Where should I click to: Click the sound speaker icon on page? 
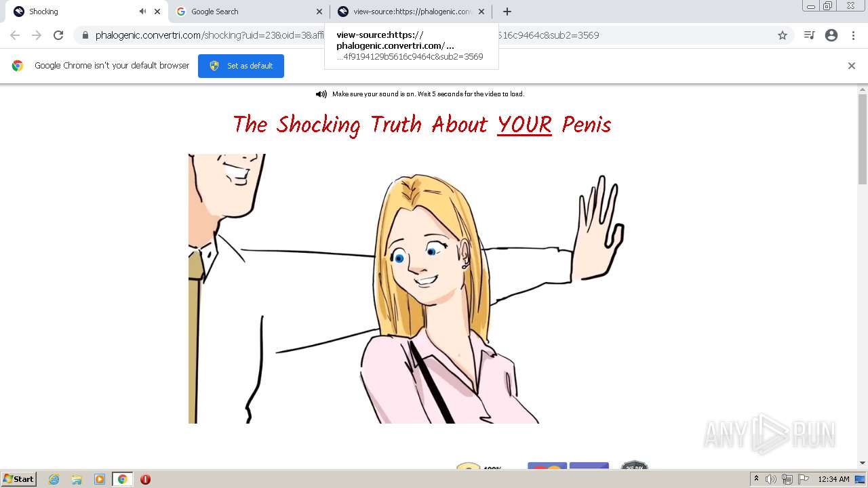[x=321, y=94]
